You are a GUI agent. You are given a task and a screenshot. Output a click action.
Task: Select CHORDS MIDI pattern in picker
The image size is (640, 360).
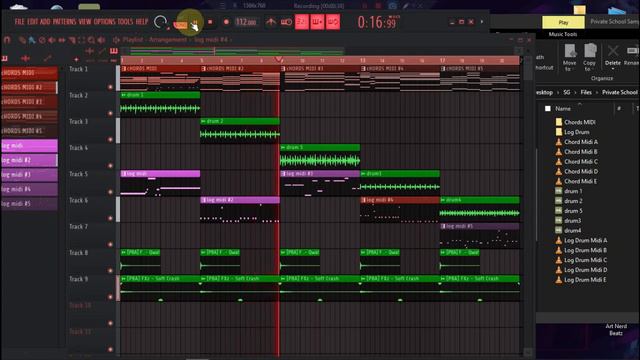coord(29,73)
